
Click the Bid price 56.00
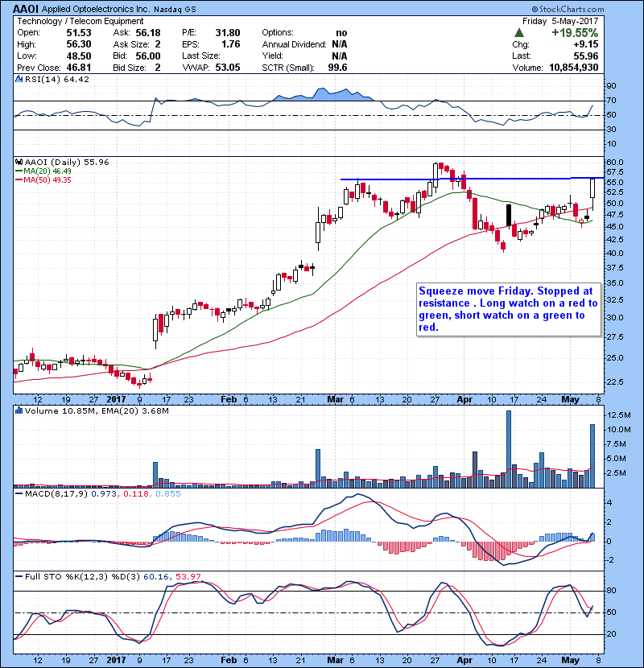click(x=148, y=56)
